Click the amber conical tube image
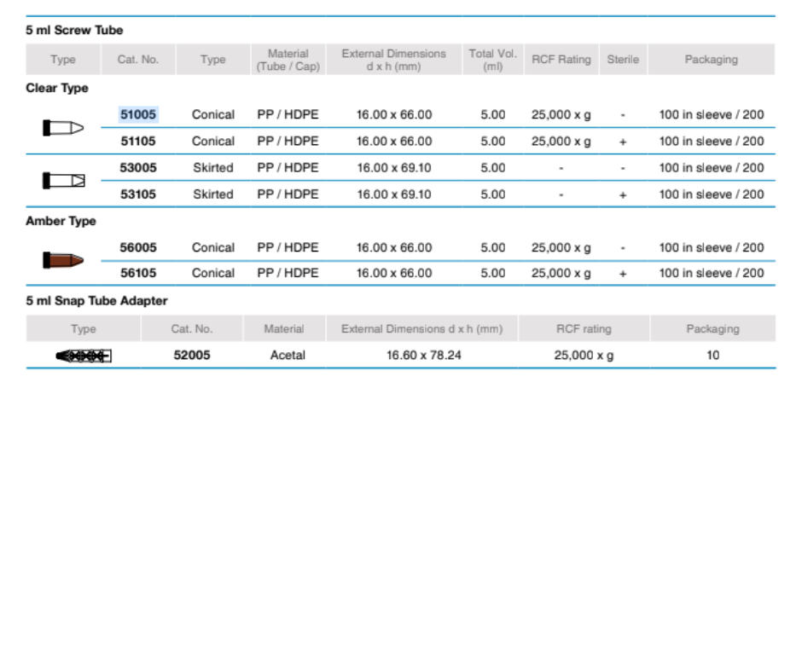802x672 pixels. pyautogui.click(x=63, y=260)
